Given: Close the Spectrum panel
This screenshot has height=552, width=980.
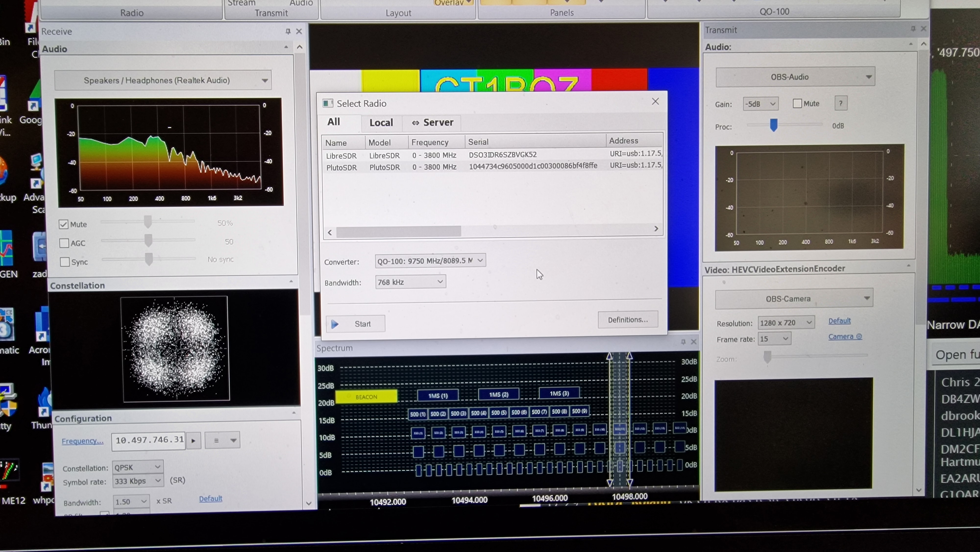Looking at the screenshot, I should (x=694, y=341).
